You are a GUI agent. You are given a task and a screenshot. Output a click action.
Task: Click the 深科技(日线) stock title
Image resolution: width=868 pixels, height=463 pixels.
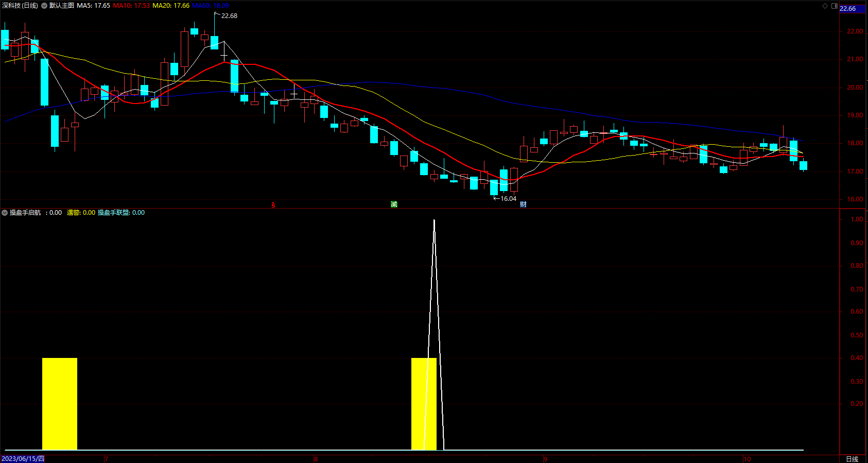click(x=20, y=6)
